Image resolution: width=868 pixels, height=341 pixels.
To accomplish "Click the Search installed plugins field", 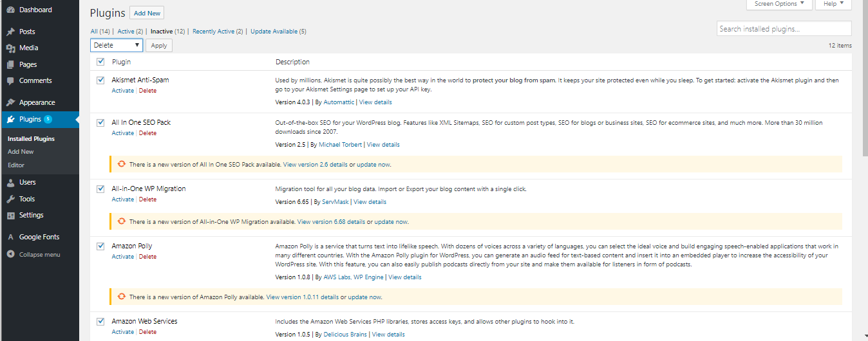I will tap(784, 29).
